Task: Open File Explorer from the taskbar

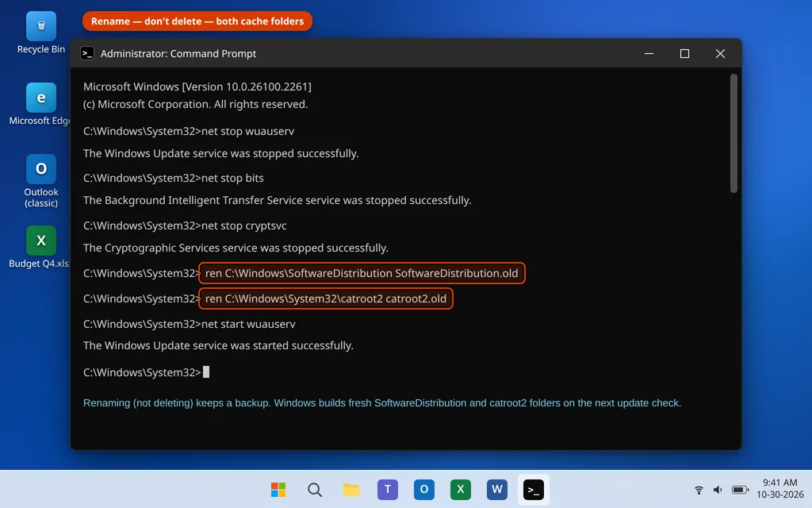Action: click(x=351, y=489)
